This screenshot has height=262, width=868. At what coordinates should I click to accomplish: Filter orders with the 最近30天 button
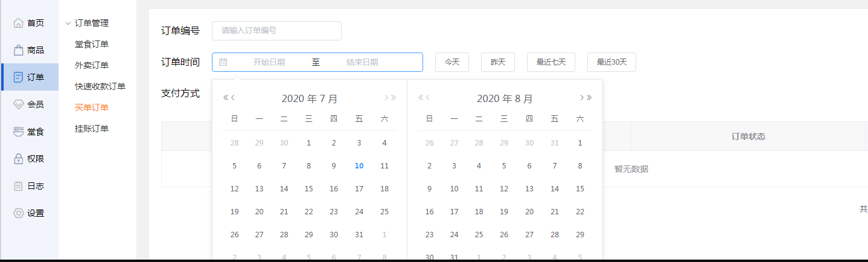tap(611, 62)
